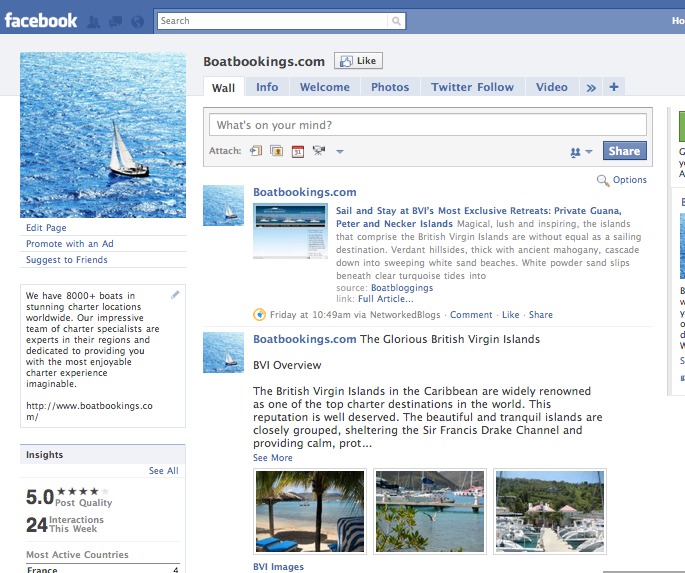Open the BVI Images album link
The width and height of the screenshot is (685, 573).
pyautogui.click(x=278, y=567)
